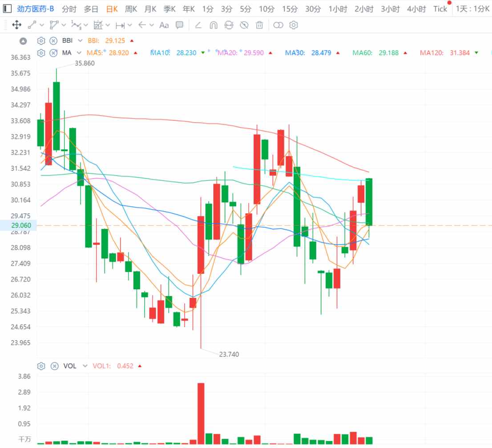
Task: Remove the MA indicator
Action: coord(54,53)
